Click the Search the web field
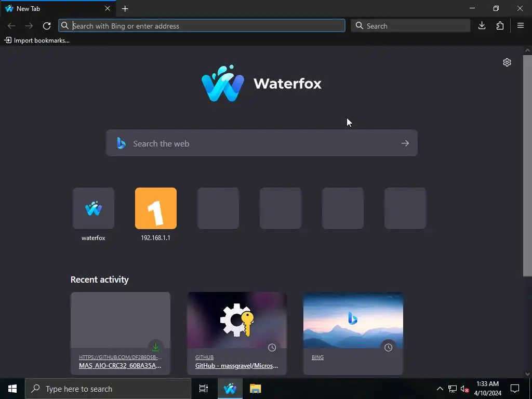Image resolution: width=532 pixels, height=399 pixels. click(x=262, y=143)
